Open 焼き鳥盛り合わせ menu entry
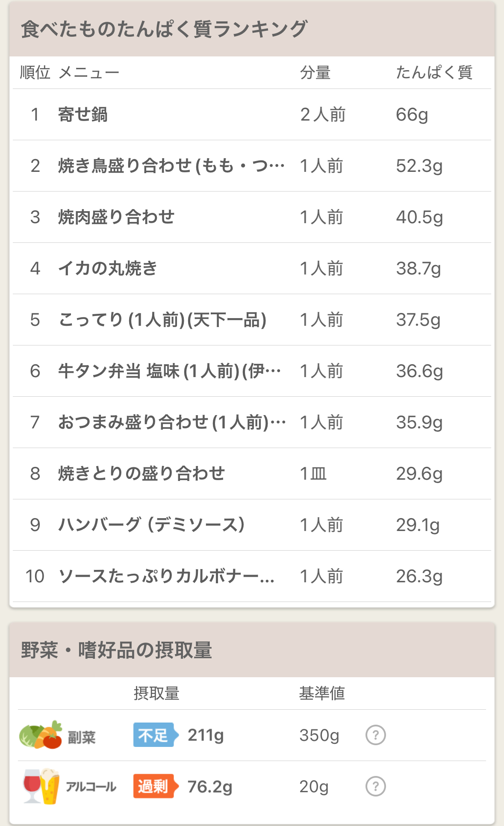Image resolution: width=504 pixels, height=826 pixels. point(252,166)
